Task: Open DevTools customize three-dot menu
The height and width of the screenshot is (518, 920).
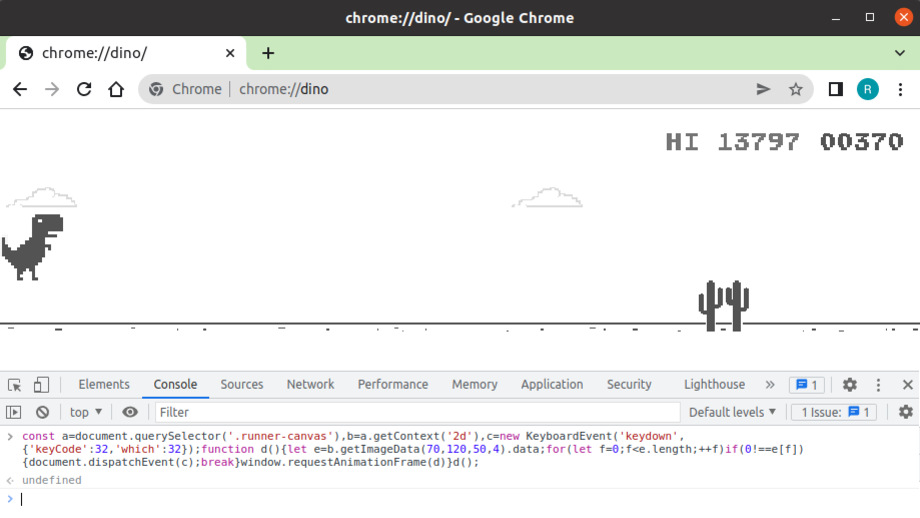Action: tap(878, 385)
